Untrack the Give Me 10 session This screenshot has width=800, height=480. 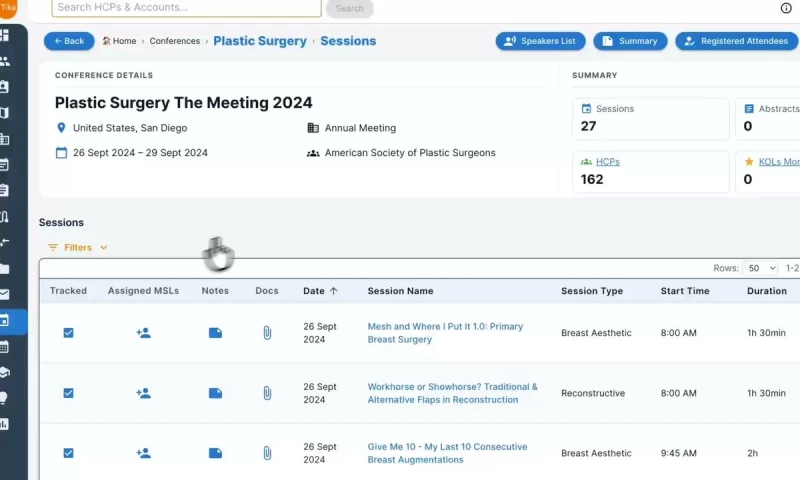click(68, 453)
